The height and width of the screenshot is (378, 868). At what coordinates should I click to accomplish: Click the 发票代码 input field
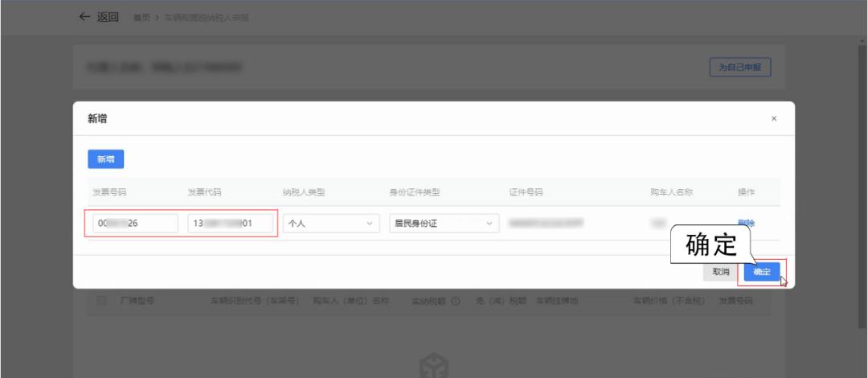[x=231, y=224]
